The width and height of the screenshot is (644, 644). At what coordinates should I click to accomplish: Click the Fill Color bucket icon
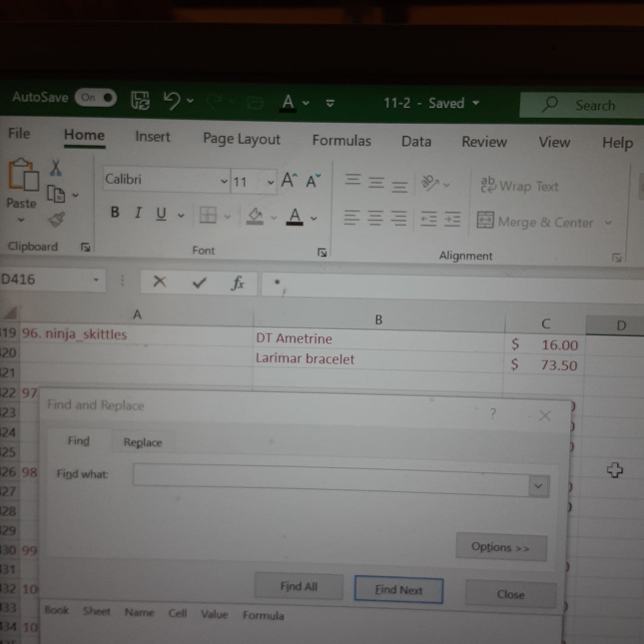click(255, 216)
